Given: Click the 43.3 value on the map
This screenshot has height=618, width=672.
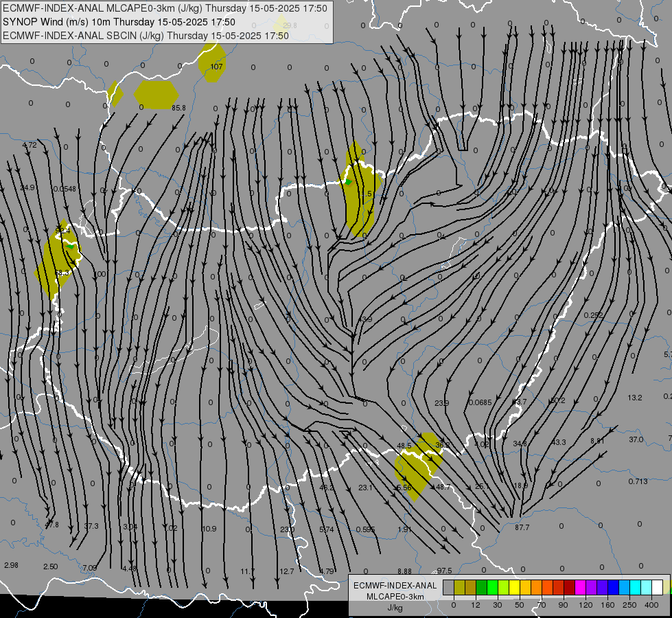Looking at the screenshot, I should point(559,442).
